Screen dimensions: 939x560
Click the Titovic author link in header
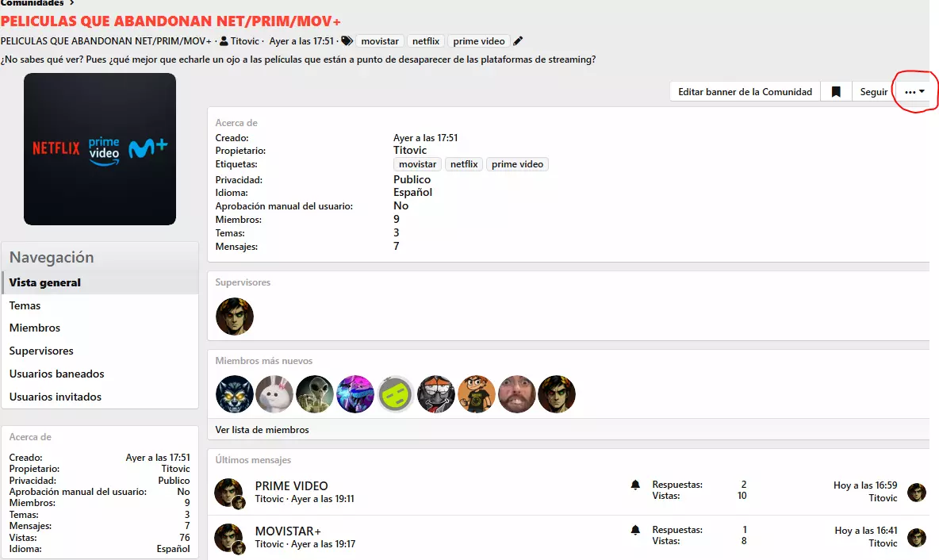click(x=245, y=41)
